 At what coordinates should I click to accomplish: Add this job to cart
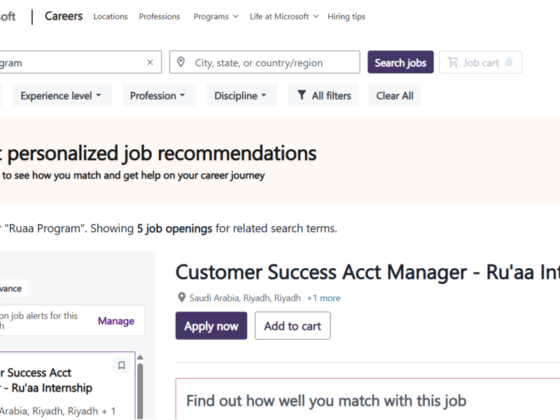(x=292, y=326)
